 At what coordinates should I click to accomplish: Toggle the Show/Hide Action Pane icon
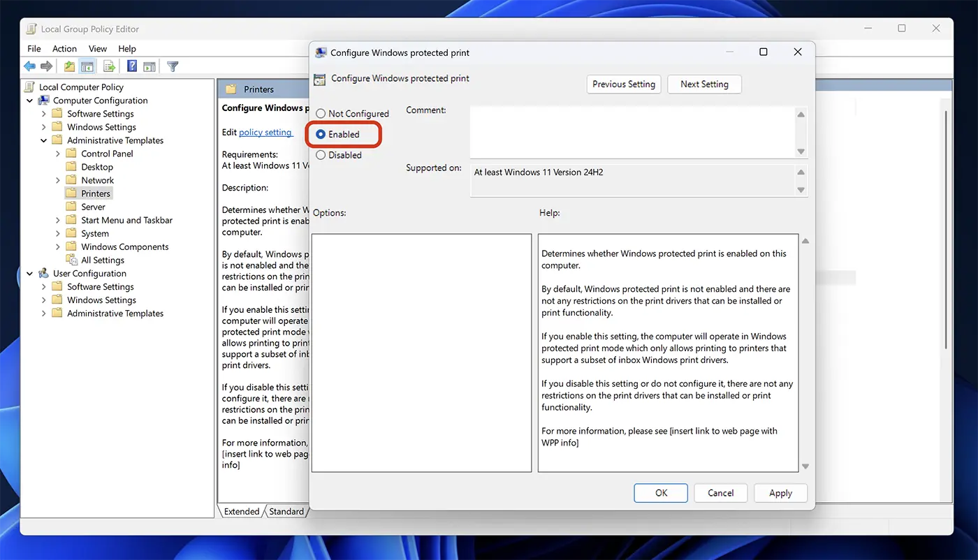[149, 66]
